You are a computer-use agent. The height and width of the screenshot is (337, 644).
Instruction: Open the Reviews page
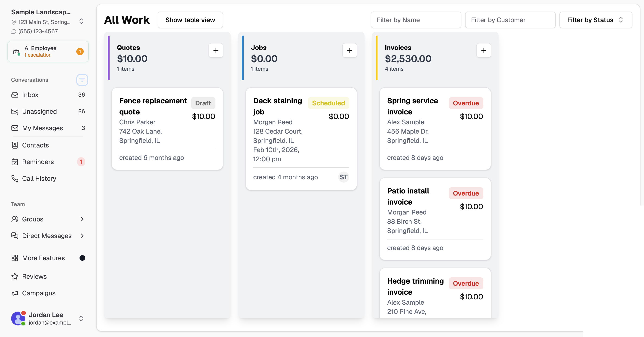(x=48, y=276)
